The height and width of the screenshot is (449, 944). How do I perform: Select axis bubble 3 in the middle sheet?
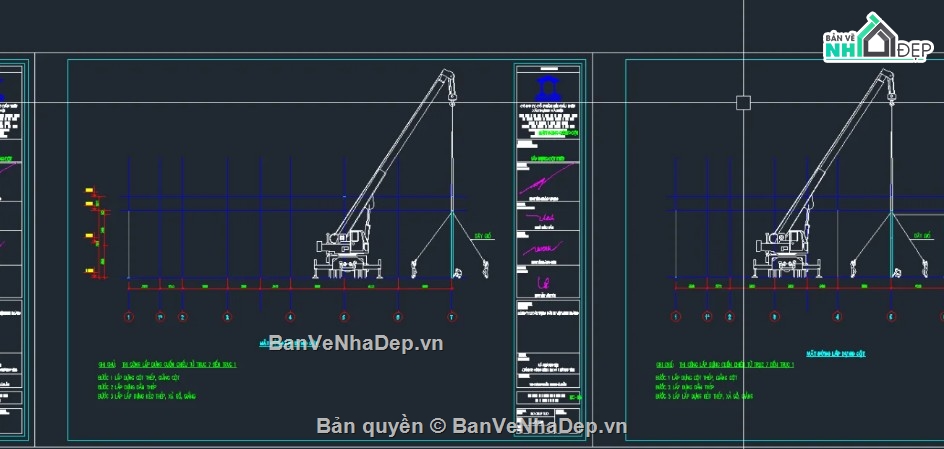[x=228, y=317]
